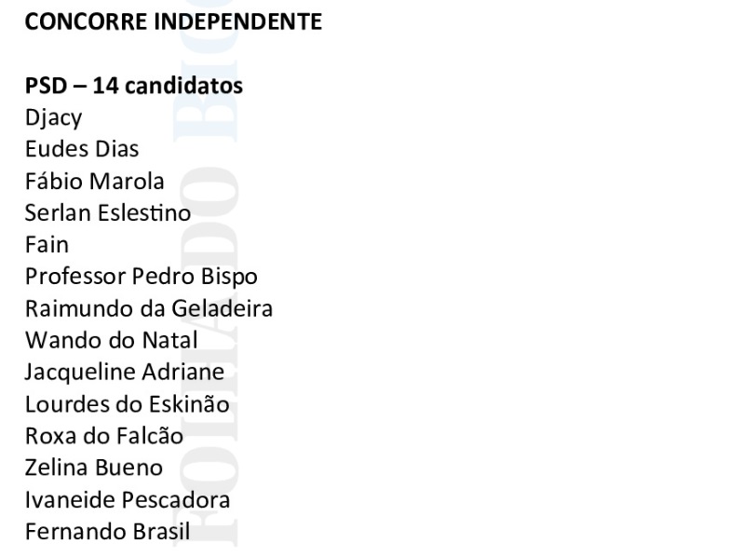756x557 pixels.
Task: Click the word Professor
Action: tap(74, 277)
